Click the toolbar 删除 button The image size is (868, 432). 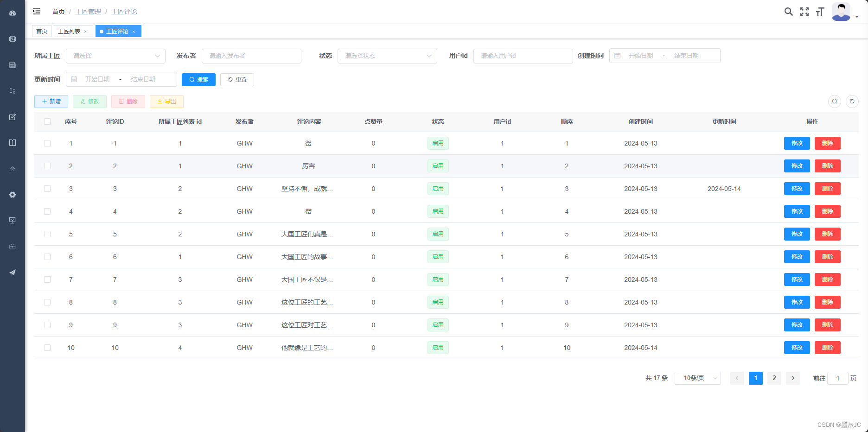click(x=128, y=102)
